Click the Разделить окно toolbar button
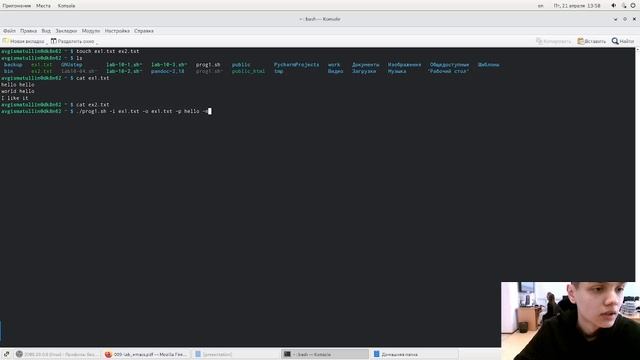The height and width of the screenshot is (360, 640). pyautogui.click(x=73, y=41)
